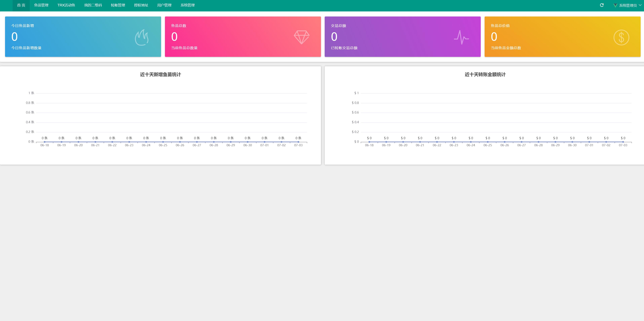This screenshot has width=644, height=321.
Task: Click the 0.8 条 y-axis label
Action: [30, 103]
